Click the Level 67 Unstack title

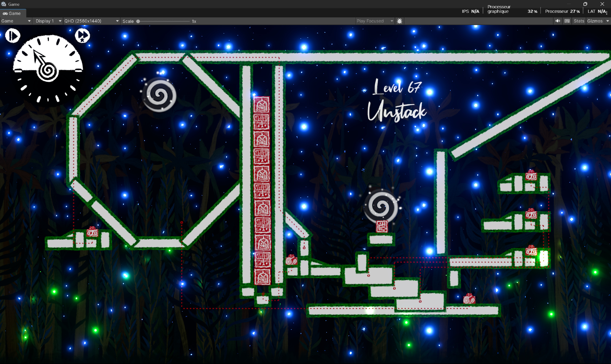pos(397,101)
